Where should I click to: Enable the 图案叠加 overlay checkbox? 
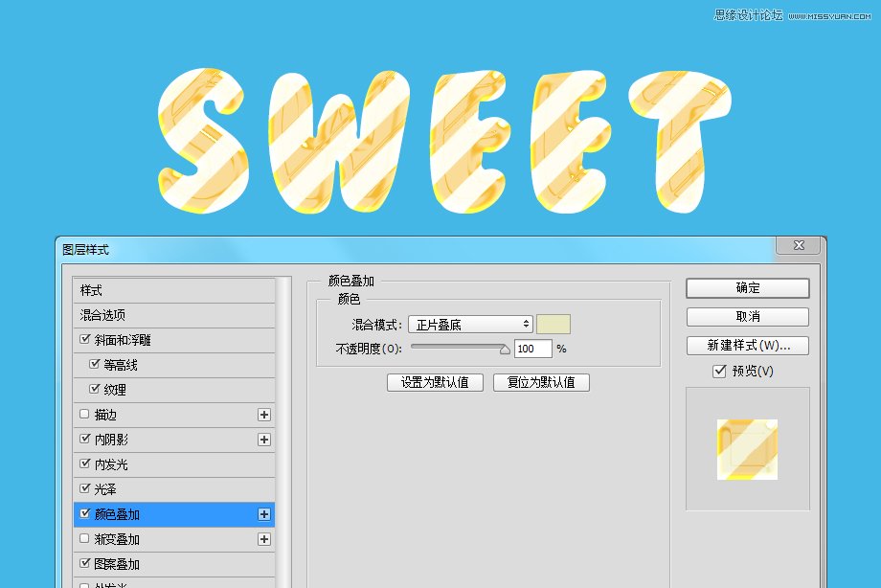(x=84, y=564)
